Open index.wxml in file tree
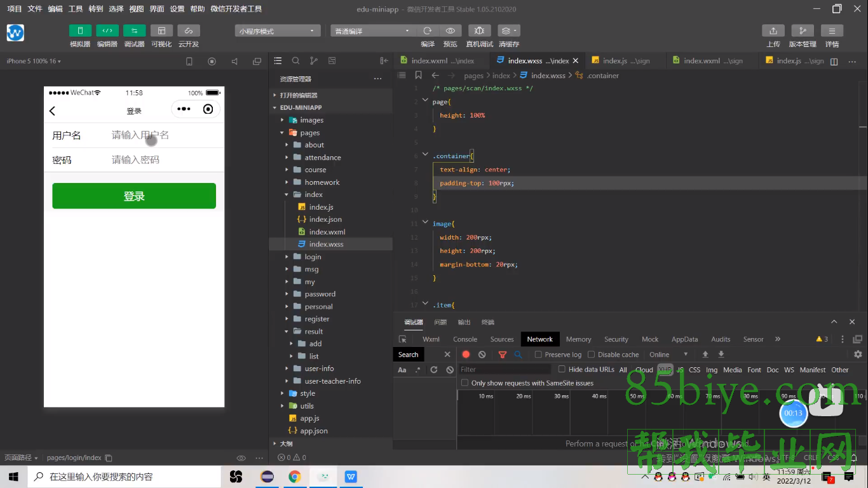Screen dimensions: 868x488 tap(327, 232)
